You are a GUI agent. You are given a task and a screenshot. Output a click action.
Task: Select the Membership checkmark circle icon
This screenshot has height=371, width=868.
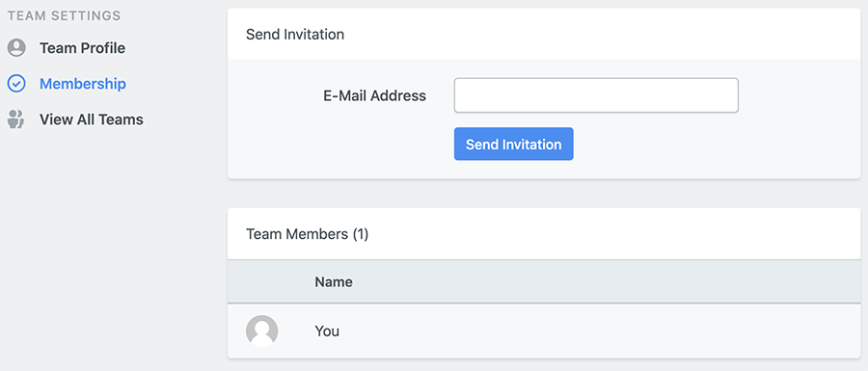(16, 84)
